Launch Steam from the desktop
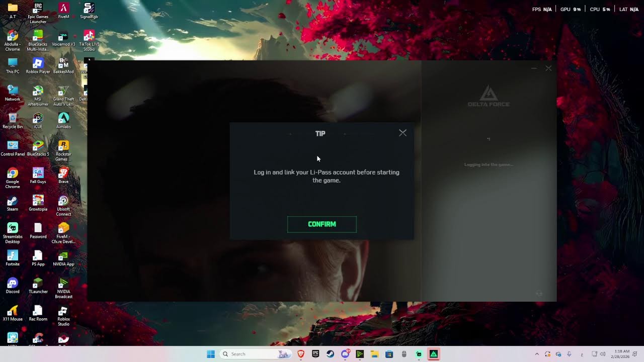 (13, 203)
